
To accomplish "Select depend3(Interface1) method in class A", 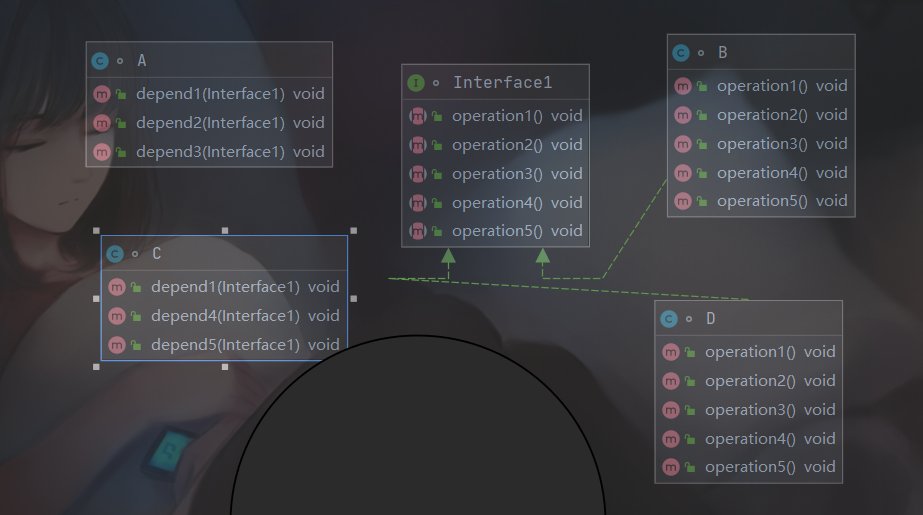I will pyautogui.click(x=210, y=152).
